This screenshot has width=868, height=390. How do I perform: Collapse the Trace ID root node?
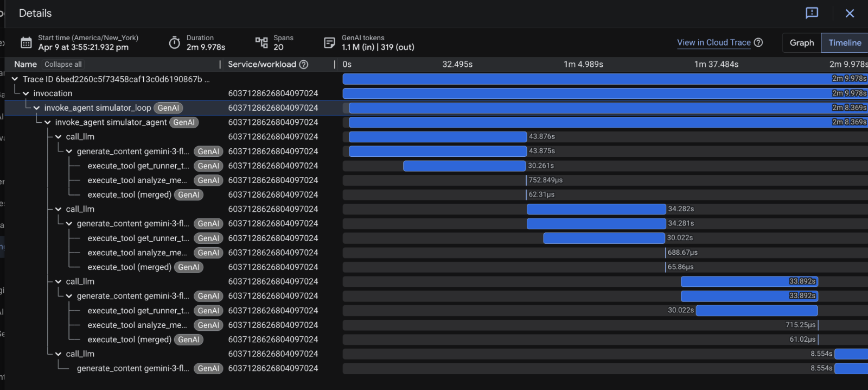(x=15, y=79)
